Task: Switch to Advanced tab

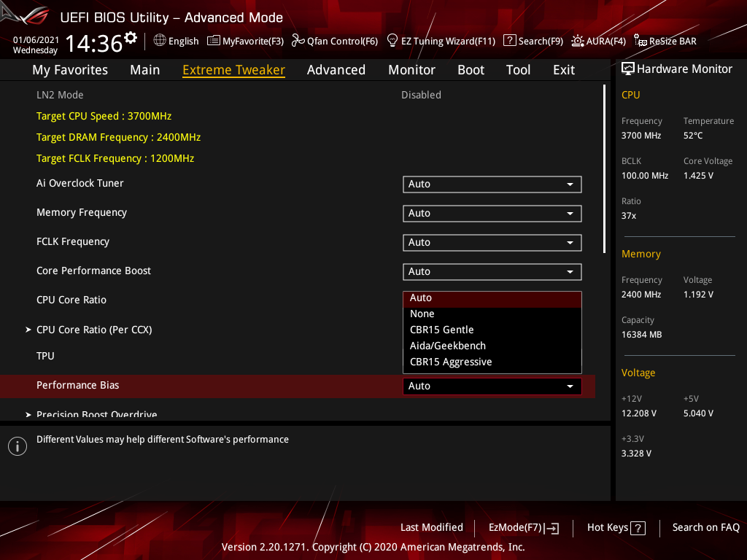Action: pos(336,70)
